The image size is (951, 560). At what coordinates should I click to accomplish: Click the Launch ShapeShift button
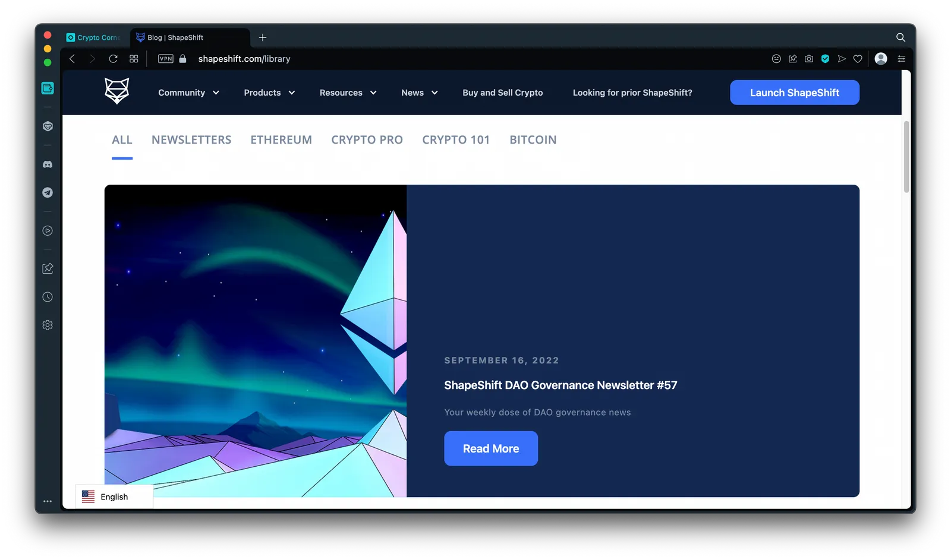tap(795, 93)
